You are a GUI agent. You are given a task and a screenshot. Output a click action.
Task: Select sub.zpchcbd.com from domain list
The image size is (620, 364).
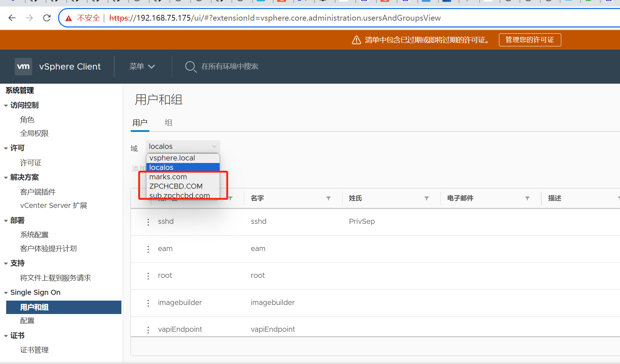coord(183,195)
